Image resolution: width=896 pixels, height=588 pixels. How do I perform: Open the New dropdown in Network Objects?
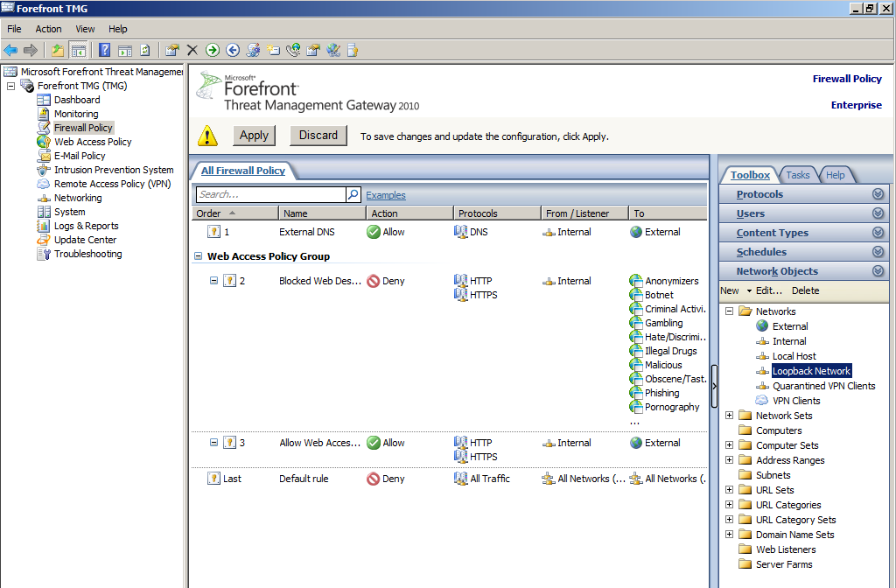750,290
